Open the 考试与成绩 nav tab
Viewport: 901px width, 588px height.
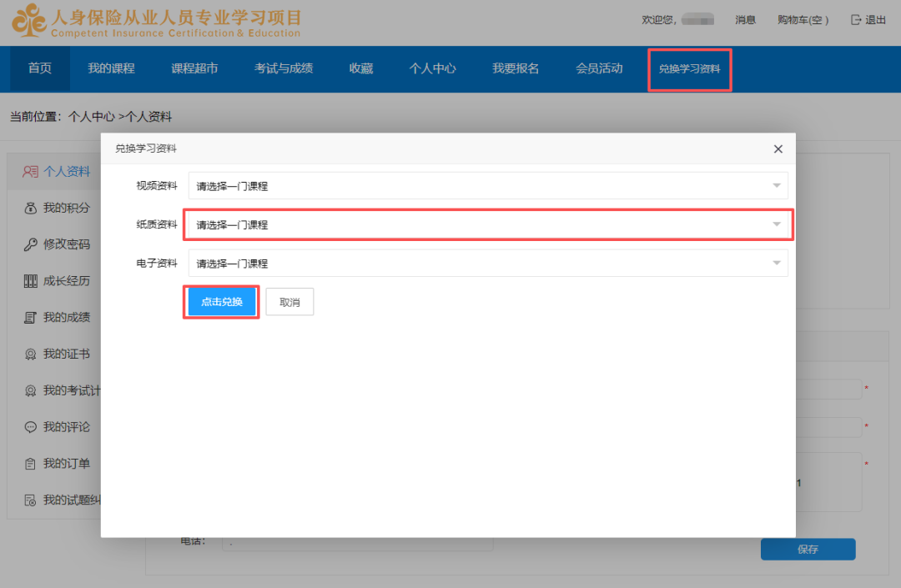point(284,69)
